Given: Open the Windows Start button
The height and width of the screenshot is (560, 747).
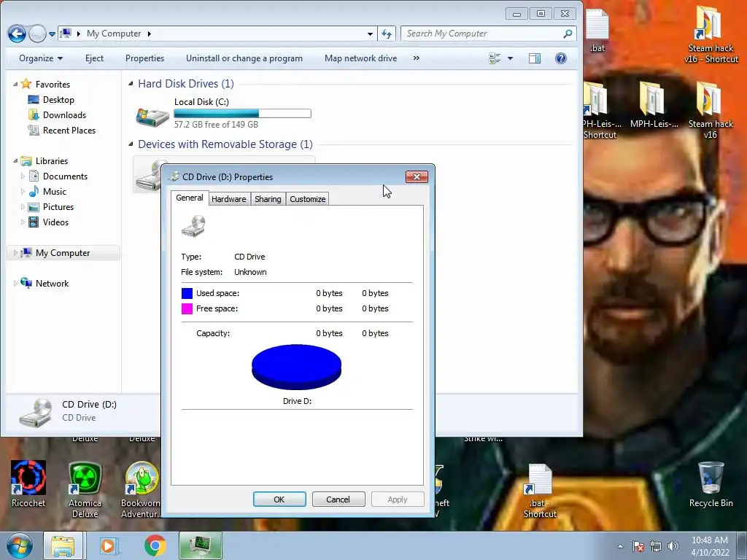Looking at the screenshot, I should coord(19,545).
